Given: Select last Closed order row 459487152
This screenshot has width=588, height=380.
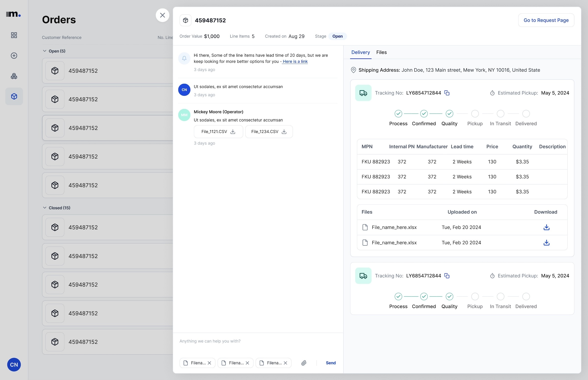Looking at the screenshot, I should tap(108, 342).
